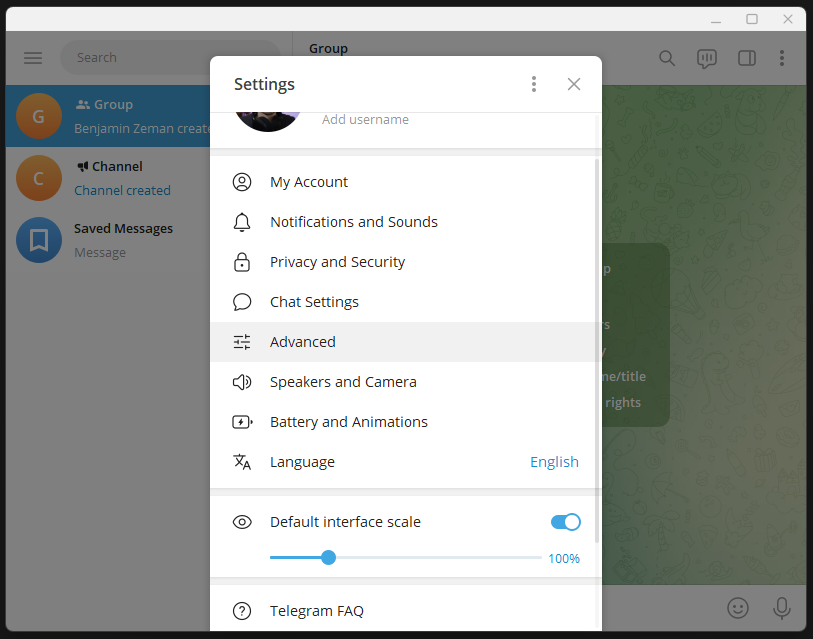813x639 pixels.
Task: Start a search in the current chat
Action: tap(667, 58)
